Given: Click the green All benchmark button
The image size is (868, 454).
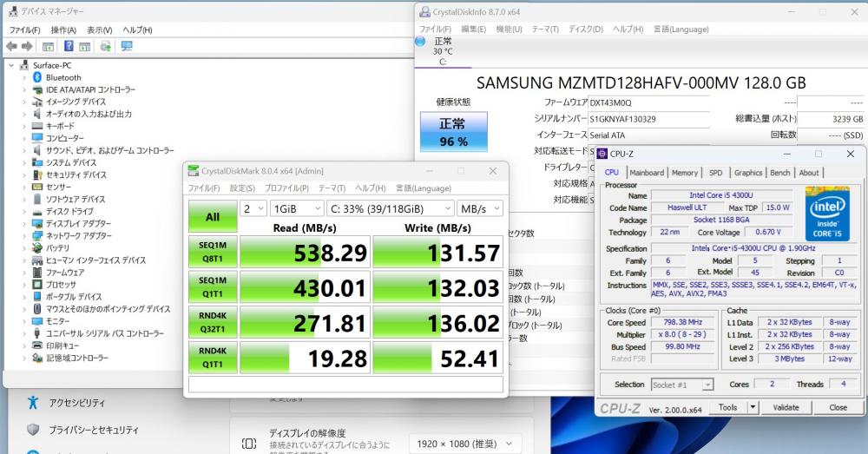Looking at the screenshot, I should coord(213,216).
